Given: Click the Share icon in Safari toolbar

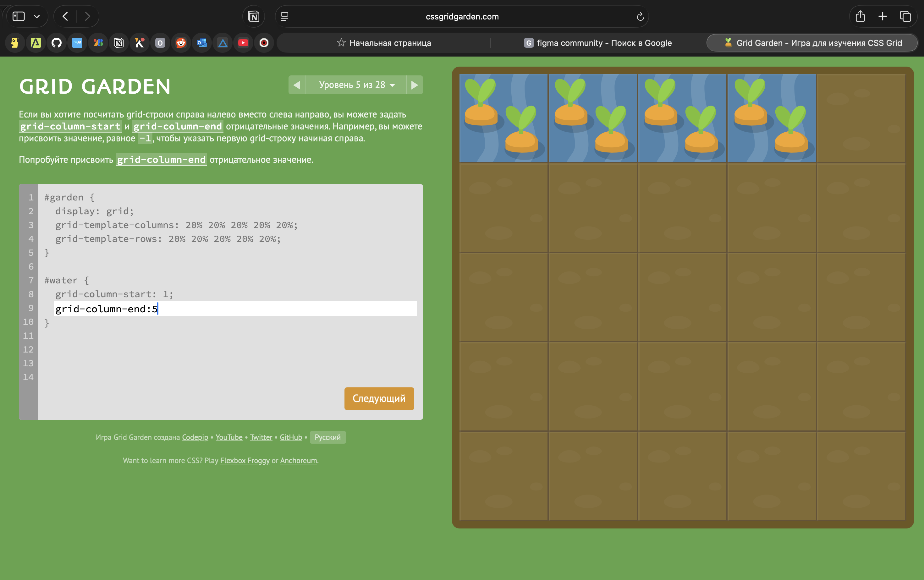Looking at the screenshot, I should 860,16.
